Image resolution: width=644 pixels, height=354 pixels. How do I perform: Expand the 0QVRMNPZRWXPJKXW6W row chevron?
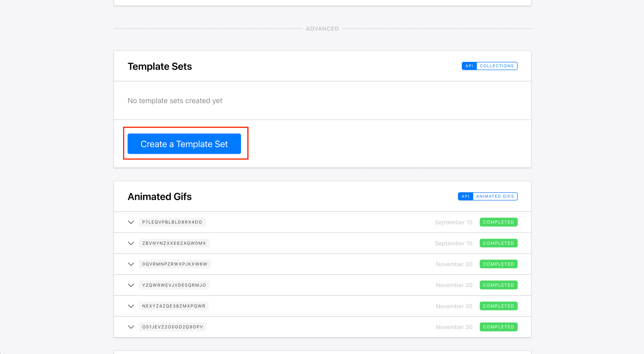[x=131, y=264]
